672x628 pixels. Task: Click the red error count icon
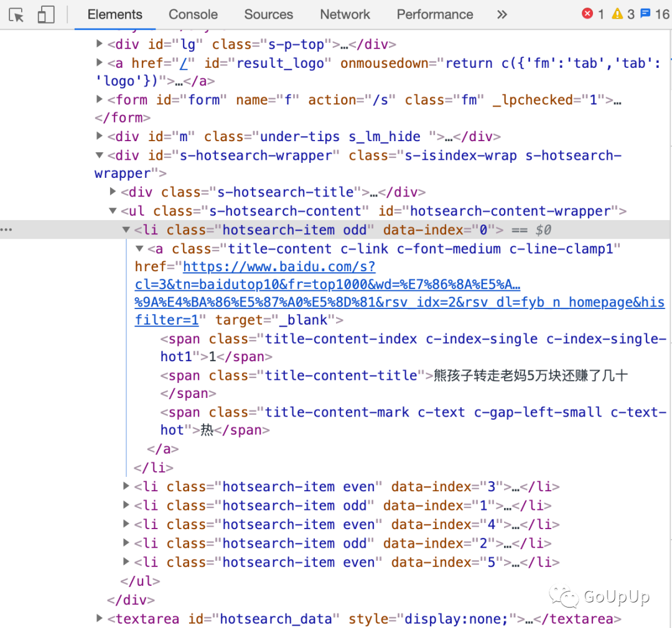[587, 14]
